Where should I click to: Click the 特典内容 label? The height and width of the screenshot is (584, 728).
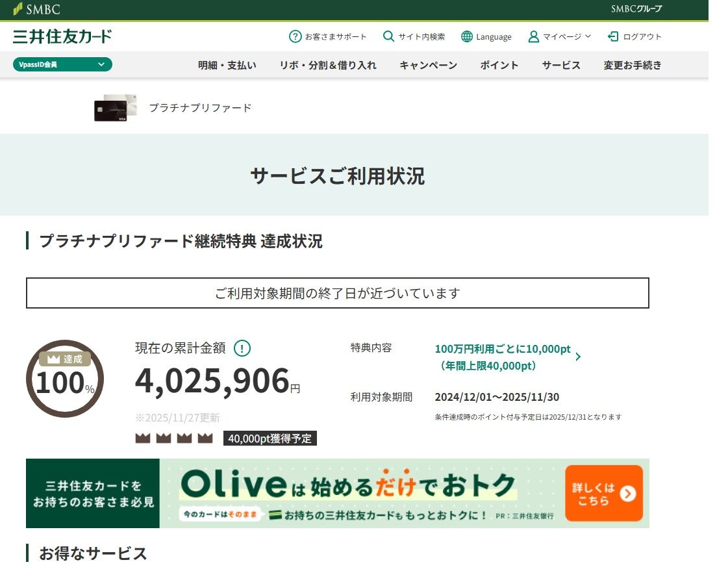371,348
